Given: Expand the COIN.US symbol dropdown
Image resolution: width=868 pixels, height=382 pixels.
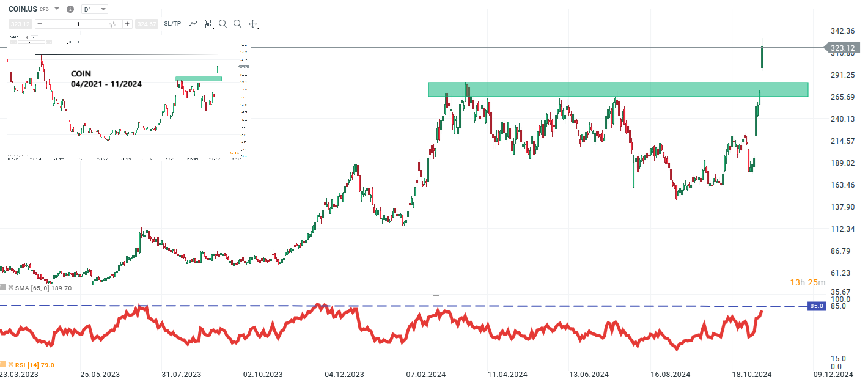Looking at the screenshot, I should click(x=56, y=9).
